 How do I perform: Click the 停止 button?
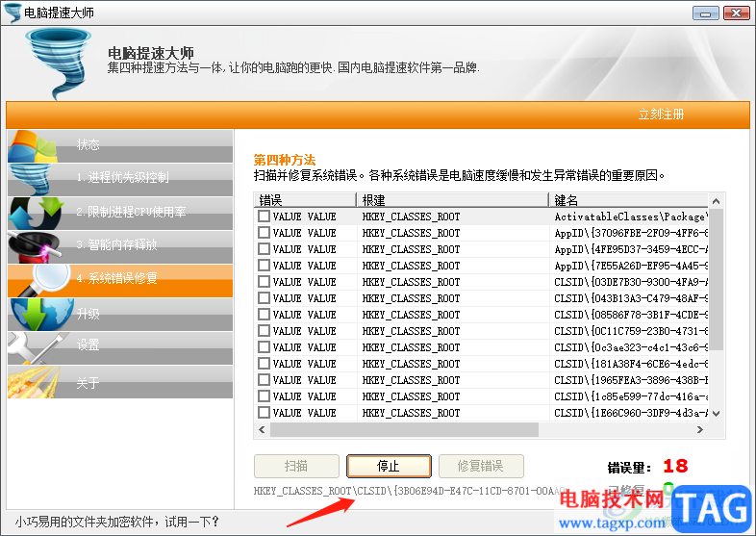(389, 466)
